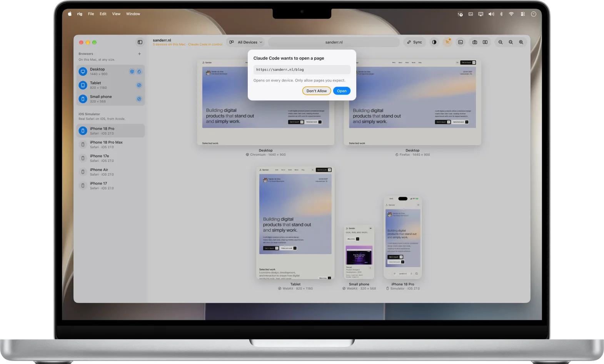The width and height of the screenshot is (604, 364).
Task: Click the Small phone preview thumbnail
Action: pos(359,252)
